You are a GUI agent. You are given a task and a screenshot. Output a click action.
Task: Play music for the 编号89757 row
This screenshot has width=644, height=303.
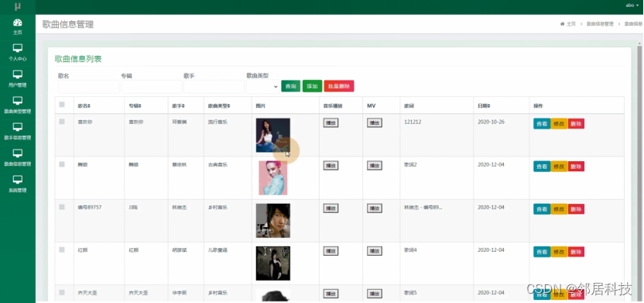click(331, 208)
